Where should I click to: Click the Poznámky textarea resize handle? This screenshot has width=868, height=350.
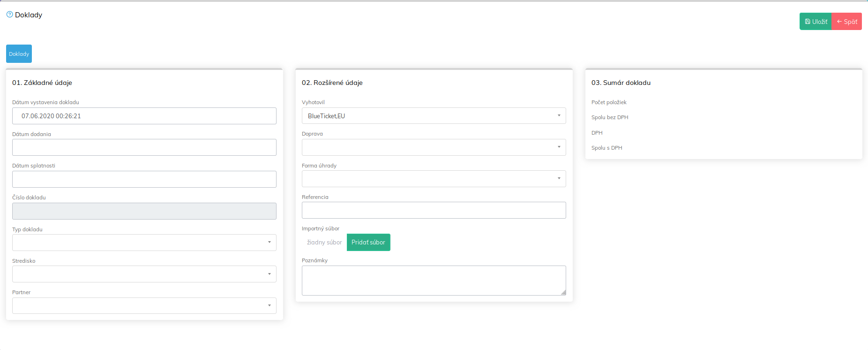pos(563,293)
